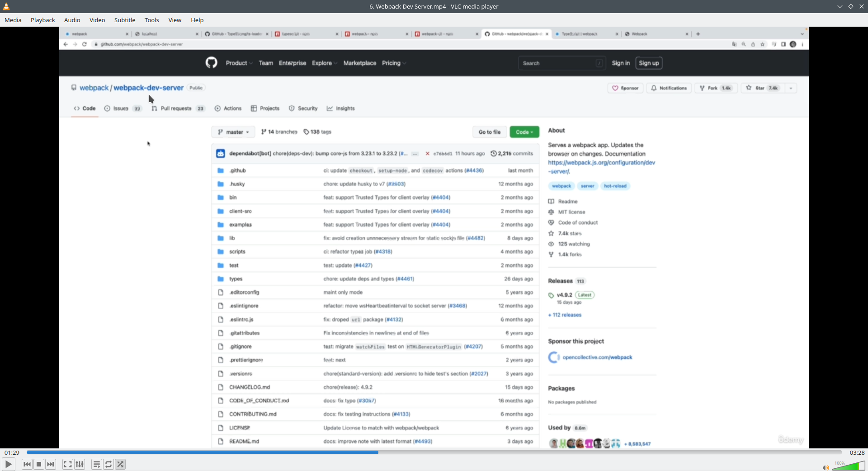This screenshot has height=471, width=868.
Task: Jump to the previous media track
Action: click(27, 464)
